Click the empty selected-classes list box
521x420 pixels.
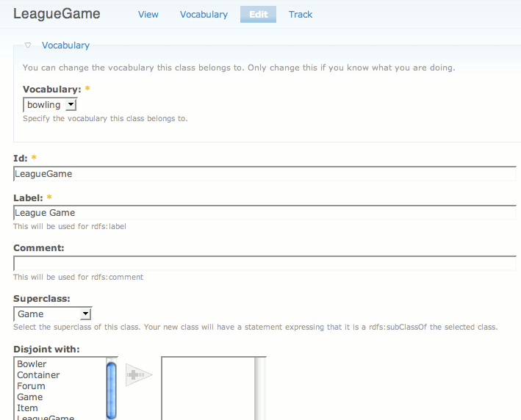point(207,388)
